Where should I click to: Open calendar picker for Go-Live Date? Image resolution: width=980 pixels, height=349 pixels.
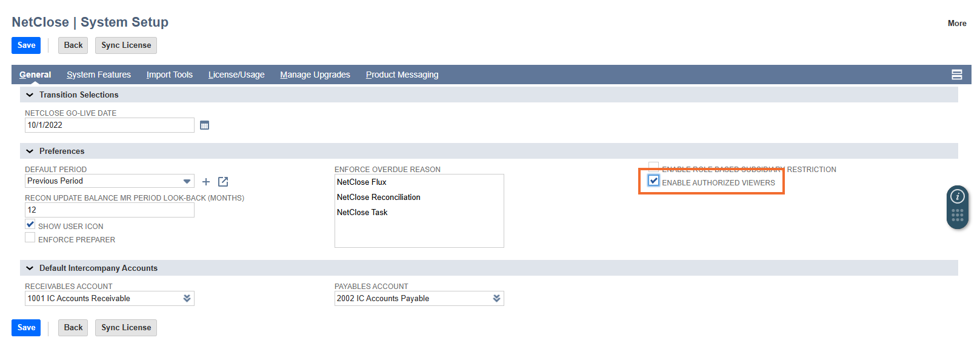coord(204,125)
